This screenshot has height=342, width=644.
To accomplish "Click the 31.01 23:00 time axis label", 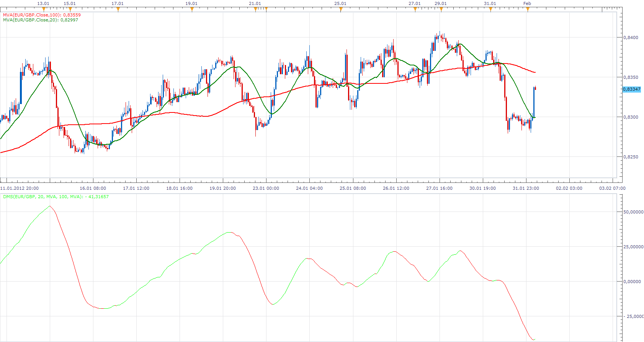I will 526,188.
